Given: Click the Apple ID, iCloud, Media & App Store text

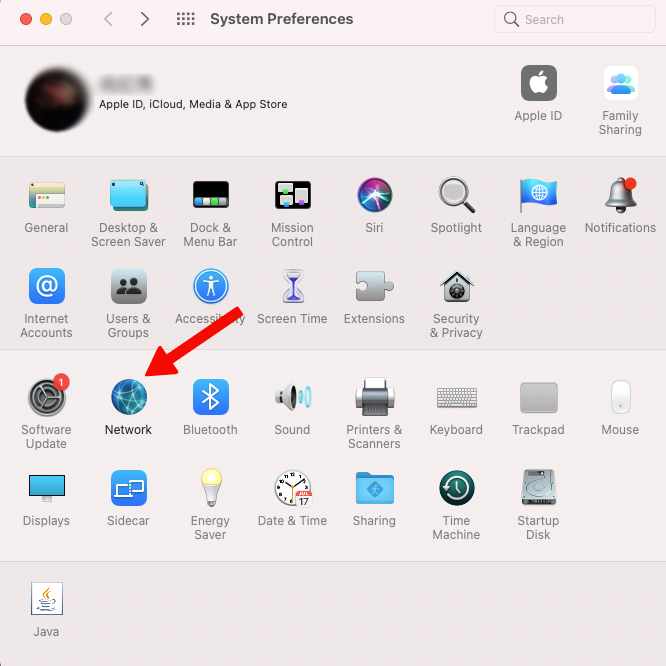Looking at the screenshot, I should pos(193,104).
